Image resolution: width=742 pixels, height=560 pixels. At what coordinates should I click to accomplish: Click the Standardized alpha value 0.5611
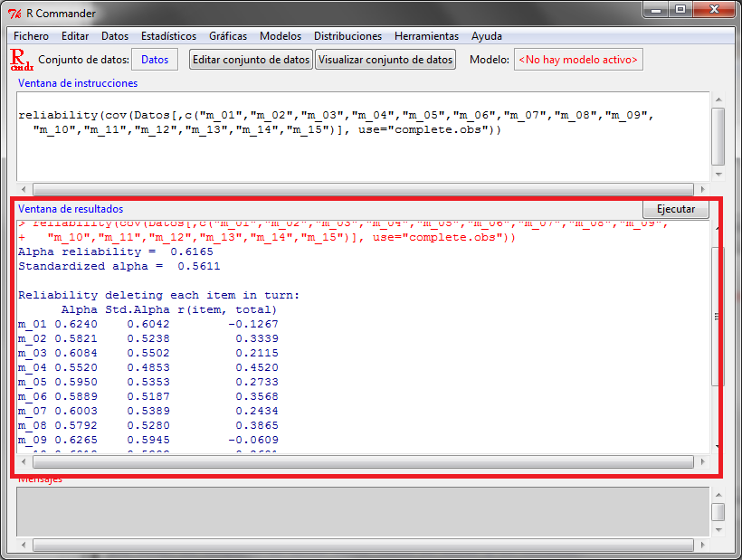[x=199, y=266]
